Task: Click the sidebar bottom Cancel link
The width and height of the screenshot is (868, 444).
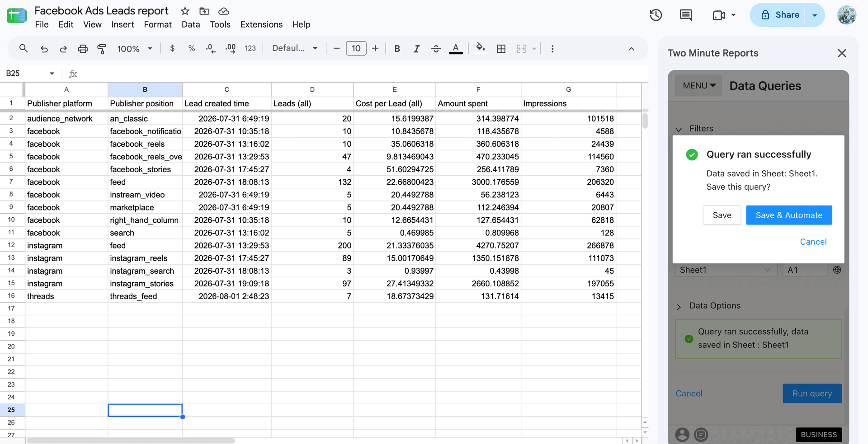Action: coord(689,393)
